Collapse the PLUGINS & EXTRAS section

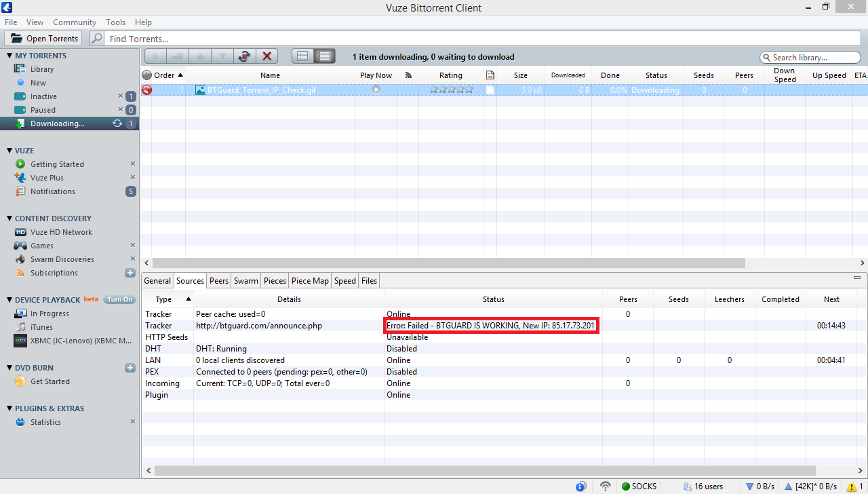pos(9,408)
